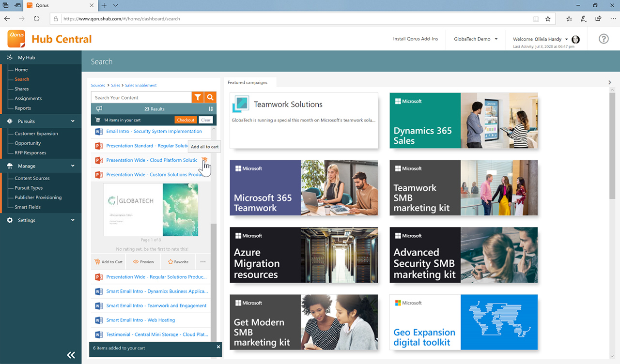Click the Word icon for Email Intro - Security System
Screen dimensions: 620x364
pos(99,131)
